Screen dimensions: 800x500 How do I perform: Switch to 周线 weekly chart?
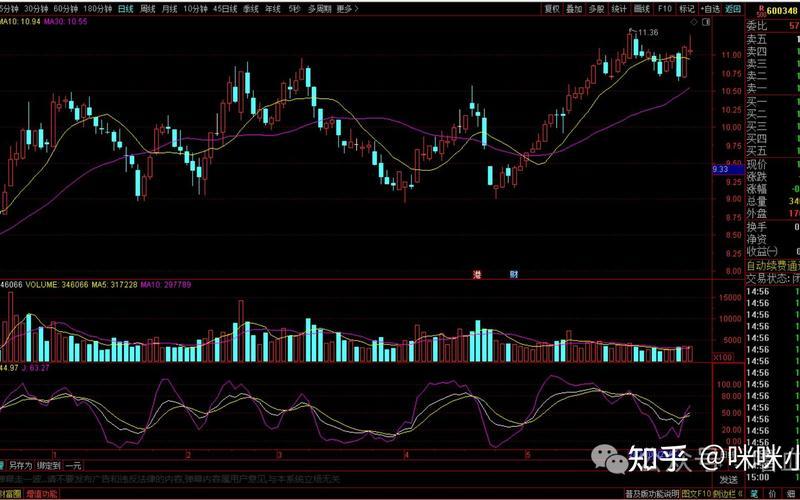[147, 9]
